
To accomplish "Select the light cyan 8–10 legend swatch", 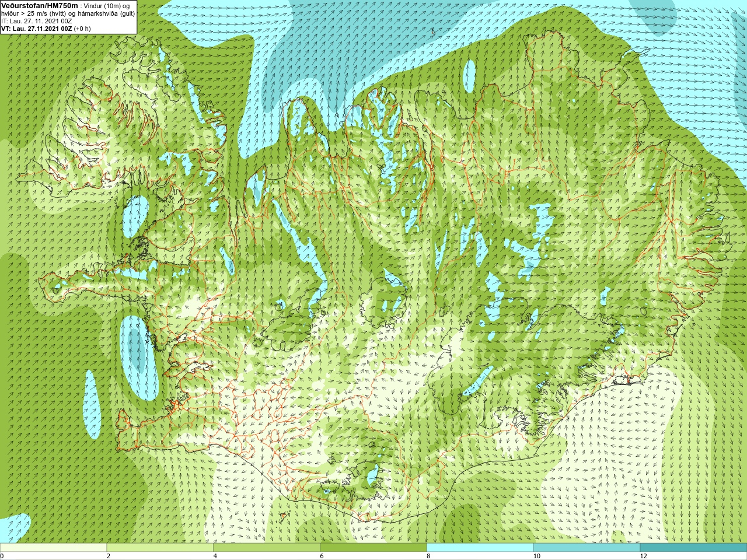I will pyautogui.click(x=480, y=548).
